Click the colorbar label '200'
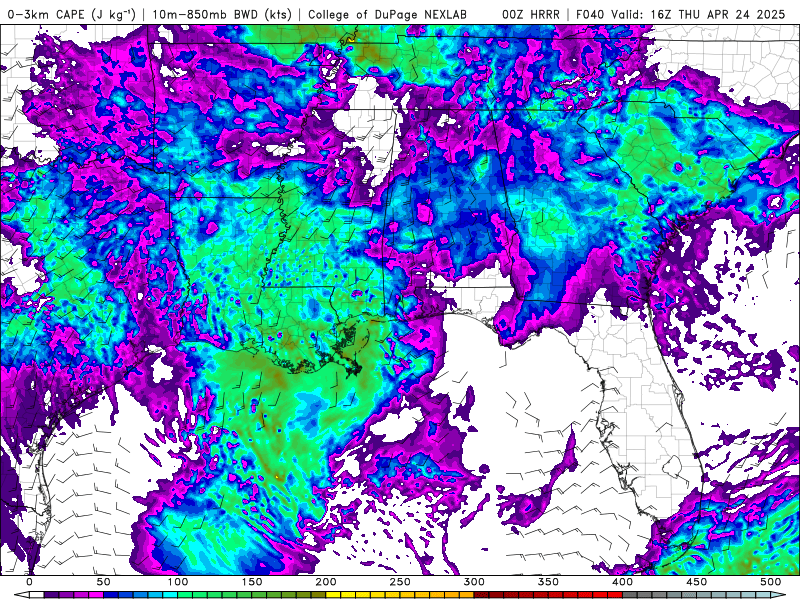This screenshot has width=800, height=600. (x=326, y=582)
